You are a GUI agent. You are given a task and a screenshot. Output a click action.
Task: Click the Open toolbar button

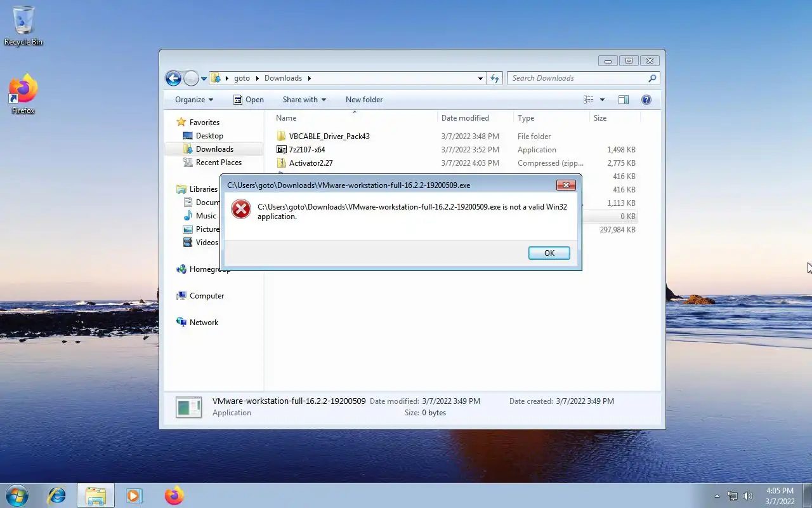pos(248,100)
